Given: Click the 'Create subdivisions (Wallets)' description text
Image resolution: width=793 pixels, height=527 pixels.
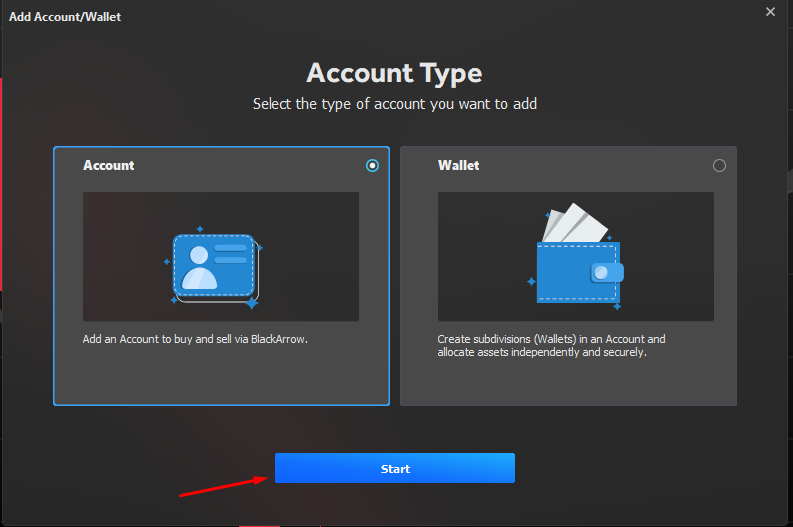Looking at the screenshot, I should [x=551, y=340].
